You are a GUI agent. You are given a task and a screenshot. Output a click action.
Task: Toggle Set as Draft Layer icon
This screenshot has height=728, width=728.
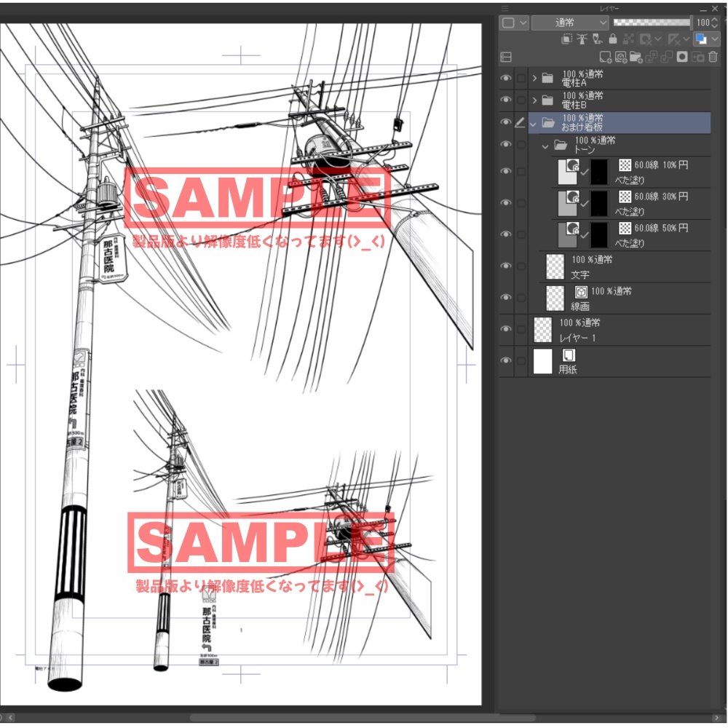tap(597, 39)
